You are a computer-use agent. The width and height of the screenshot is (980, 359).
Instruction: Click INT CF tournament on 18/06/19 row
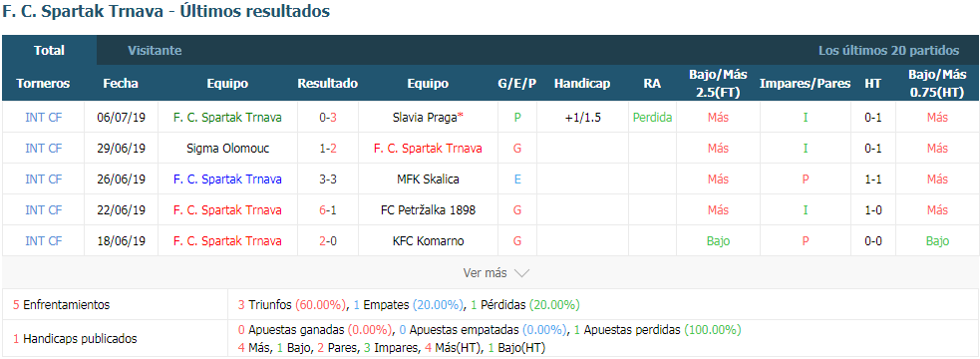coord(43,240)
